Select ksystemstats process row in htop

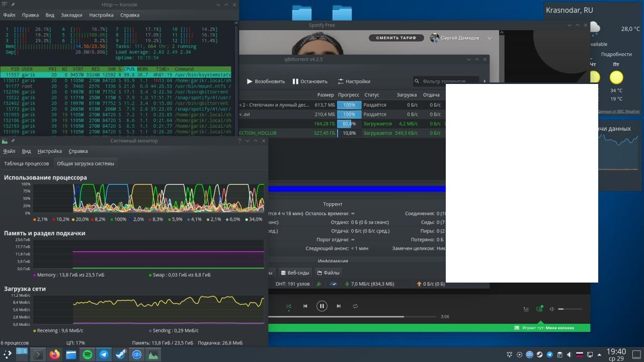click(116, 75)
